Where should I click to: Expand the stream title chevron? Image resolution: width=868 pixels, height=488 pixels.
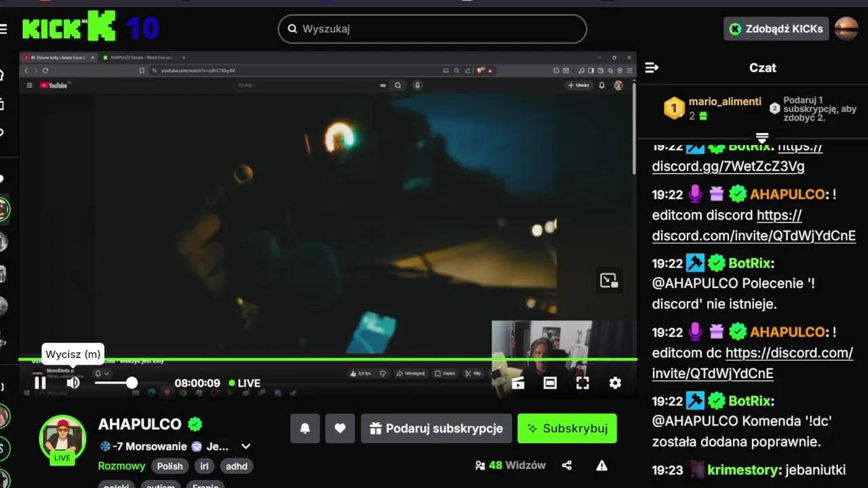pyautogui.click(x=246, y=447)
